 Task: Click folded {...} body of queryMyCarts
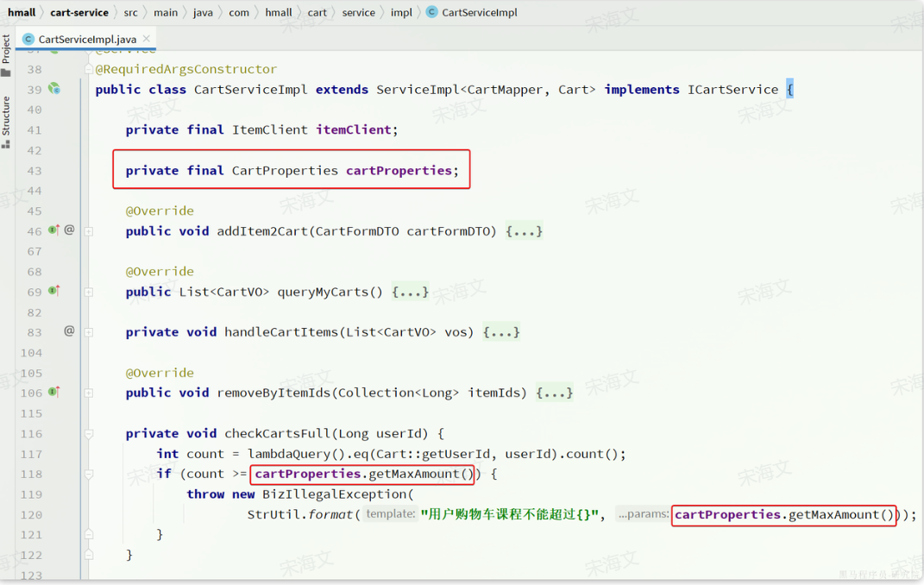(x=410, y=292)
